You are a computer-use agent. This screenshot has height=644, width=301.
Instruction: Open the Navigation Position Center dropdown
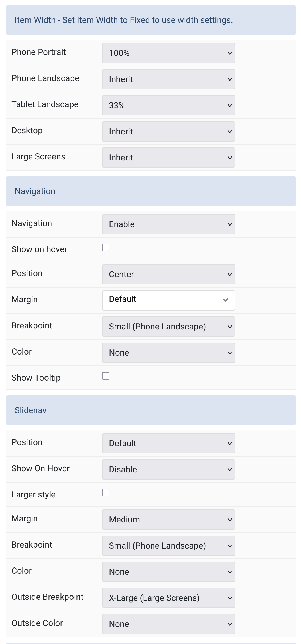pyautogui.click(x=168, y=274)
